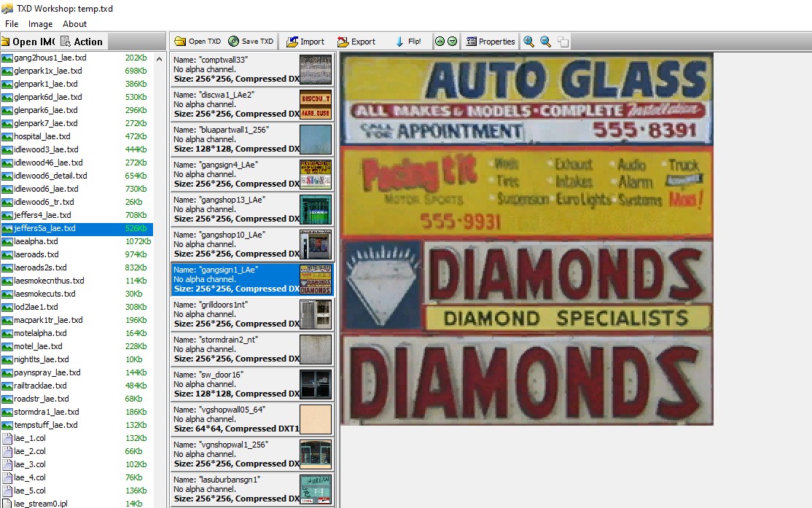
Task: Zoom out with the minus magnifier icon
Action: (x=546, y=42)
